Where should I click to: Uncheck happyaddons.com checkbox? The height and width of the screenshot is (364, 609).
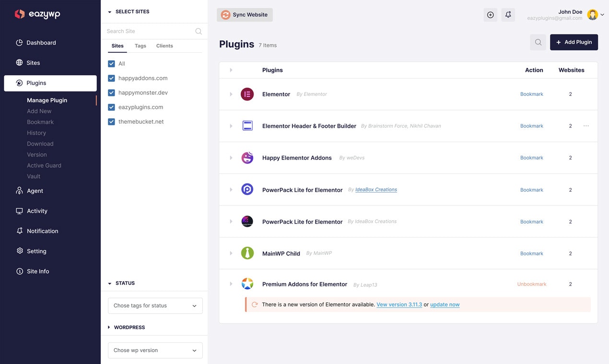[111, 78]
